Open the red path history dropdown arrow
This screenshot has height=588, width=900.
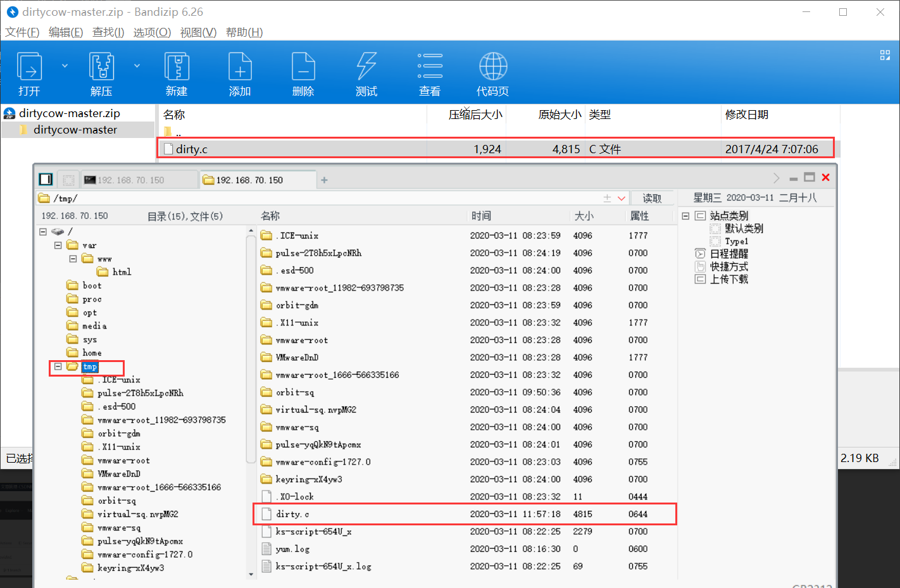(622, 199)
